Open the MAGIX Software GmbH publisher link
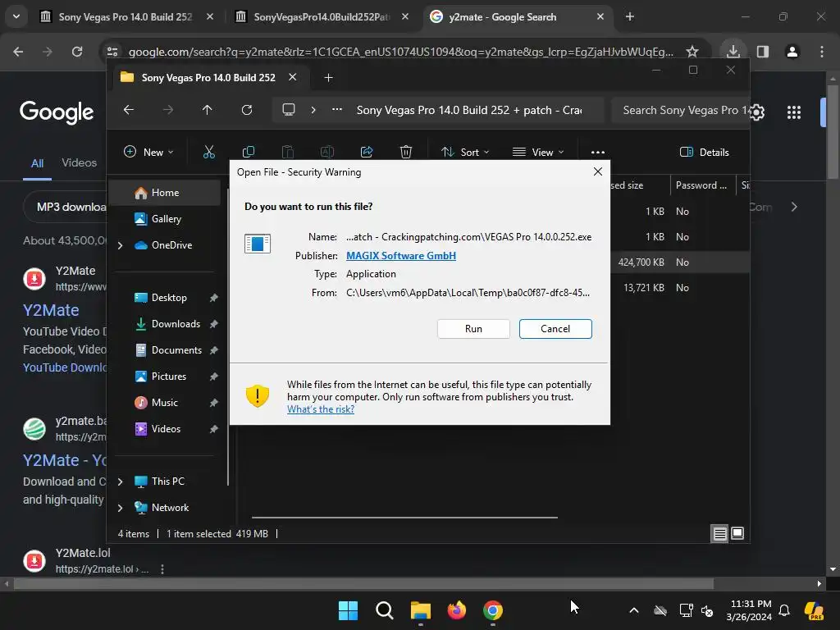 (400, 256)
